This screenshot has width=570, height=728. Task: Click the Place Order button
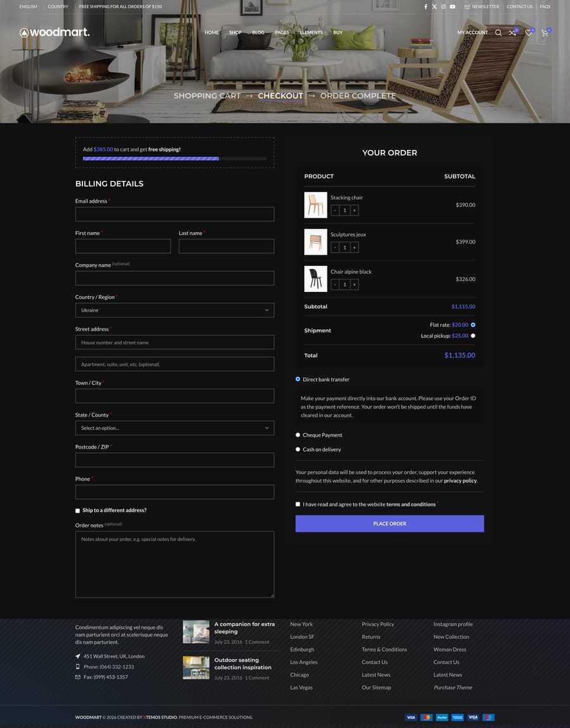389,524
